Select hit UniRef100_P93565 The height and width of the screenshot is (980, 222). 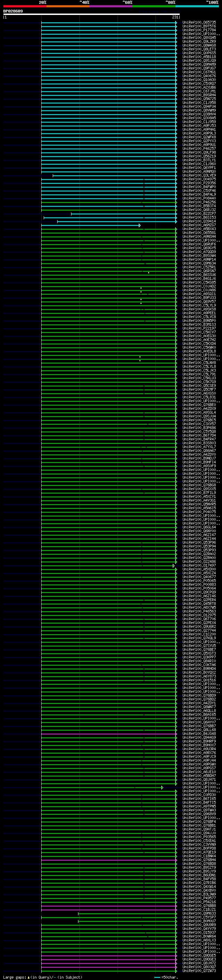coord(199,837)
